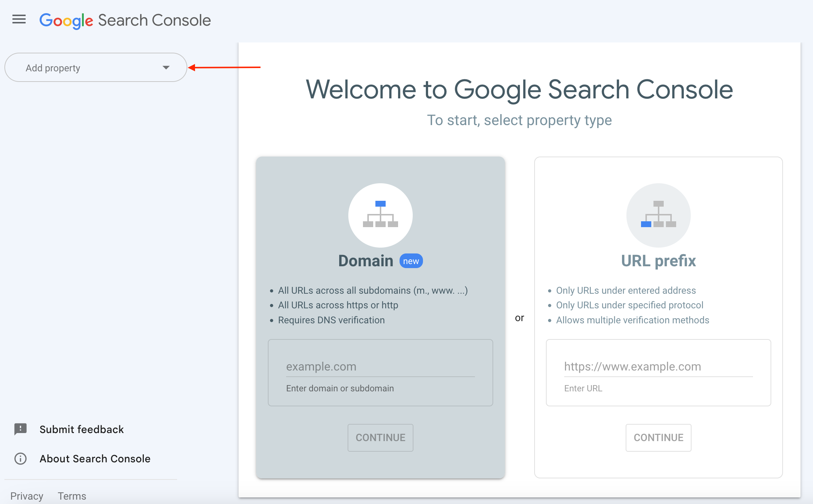Open the Privacy link
The image size is (813, 504).
(x=27, y=496)
